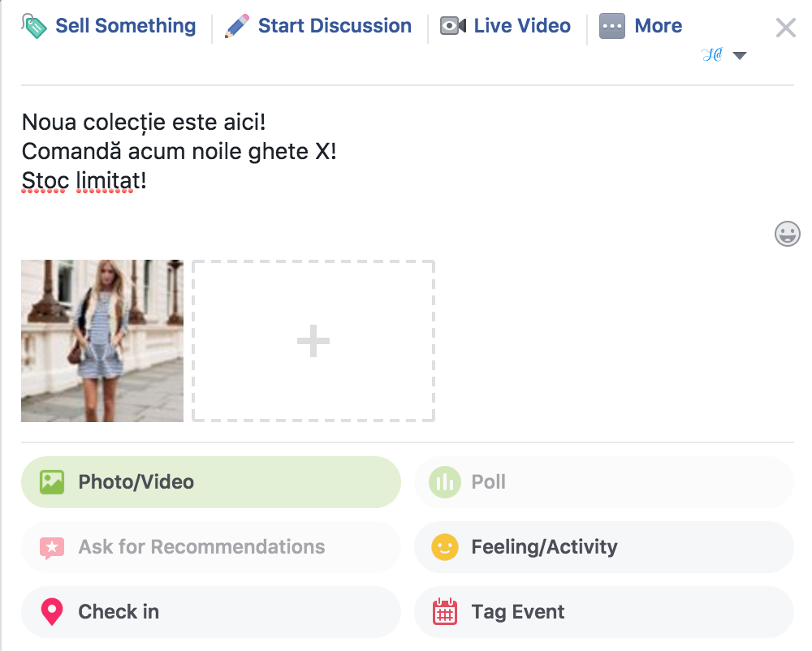Open the Sell Something tab
The width and height of the screenshot is (812, 651).
pyautogui.click(x=125, y=26)
